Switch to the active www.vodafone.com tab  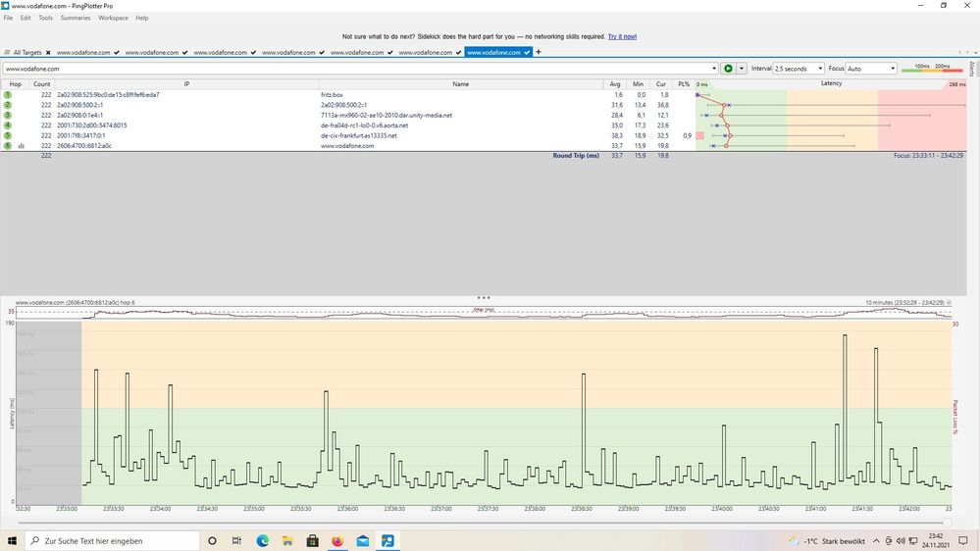click(494, 52)
